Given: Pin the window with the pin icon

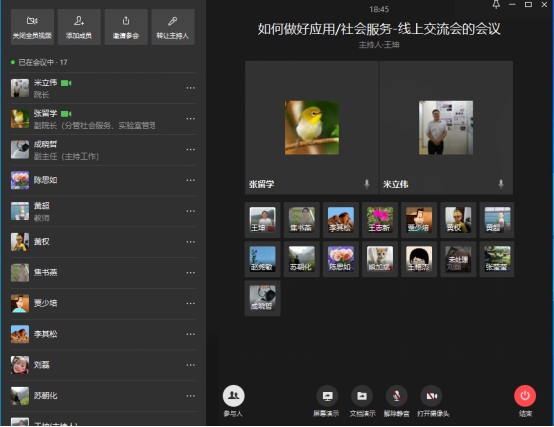Looking at the screenshot, I should click(x=496, y=5).
